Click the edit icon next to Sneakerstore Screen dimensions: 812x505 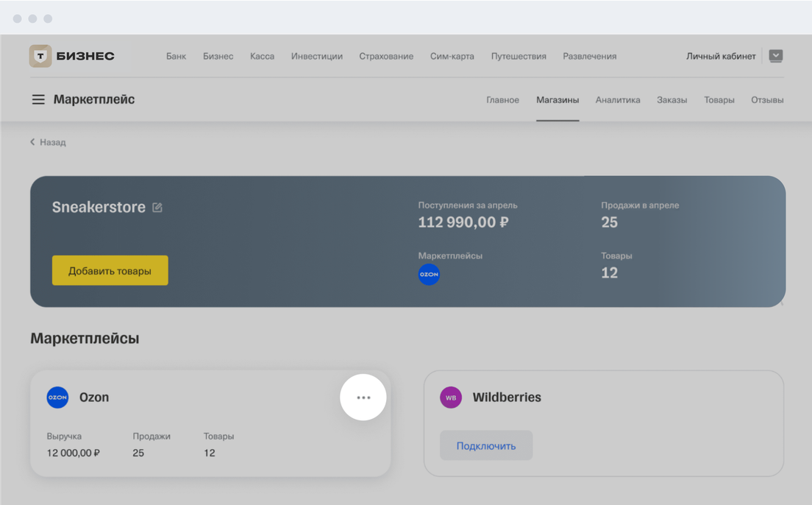157,208
